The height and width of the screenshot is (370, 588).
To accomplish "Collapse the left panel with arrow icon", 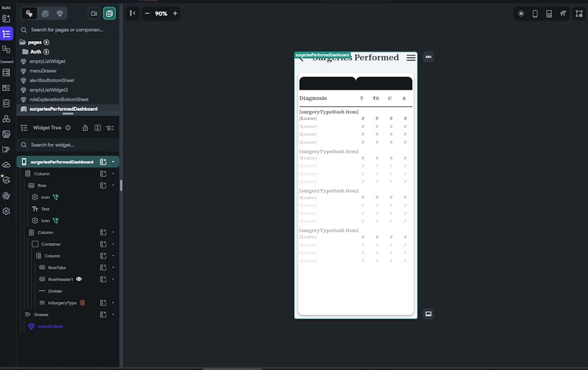I will pyautogui.click(x=132, y=14).
